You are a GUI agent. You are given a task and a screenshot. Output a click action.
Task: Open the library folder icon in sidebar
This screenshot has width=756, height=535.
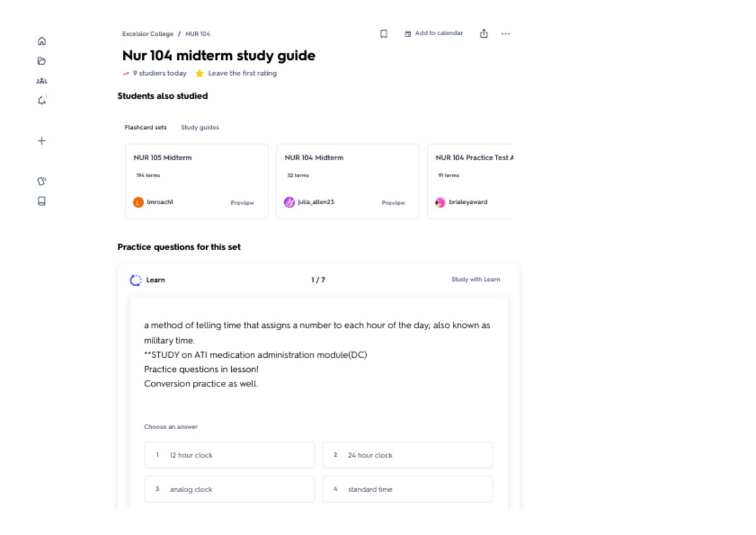pos(42,61)
